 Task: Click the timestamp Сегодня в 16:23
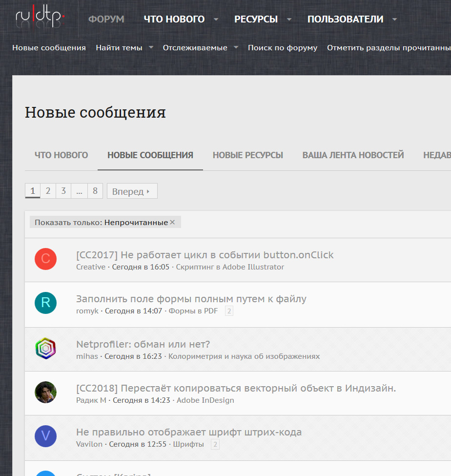coord(133,356)
